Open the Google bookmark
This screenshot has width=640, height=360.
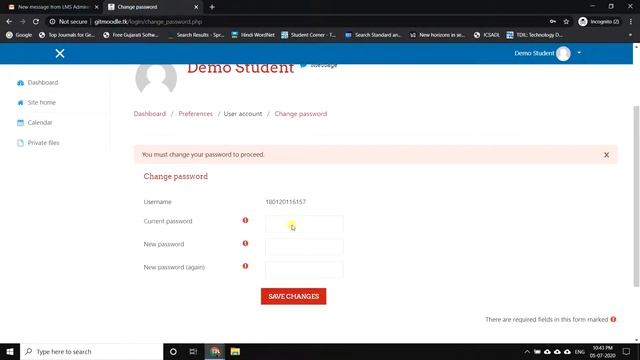[x=19, y=35]
